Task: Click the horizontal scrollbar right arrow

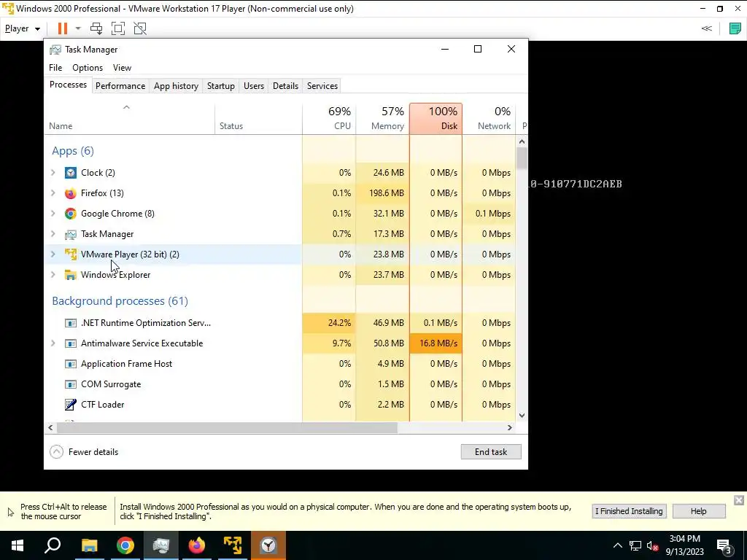Action: tap(510, 427)
